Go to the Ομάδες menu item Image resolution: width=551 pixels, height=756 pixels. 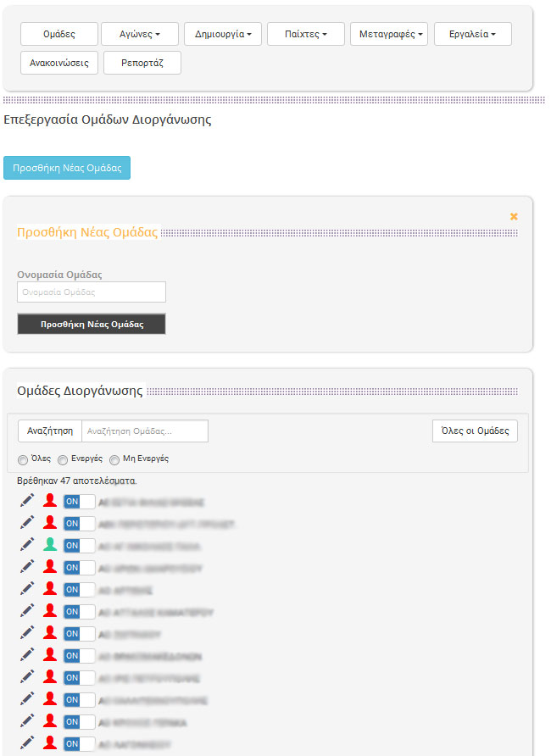[x=59, y=34]
